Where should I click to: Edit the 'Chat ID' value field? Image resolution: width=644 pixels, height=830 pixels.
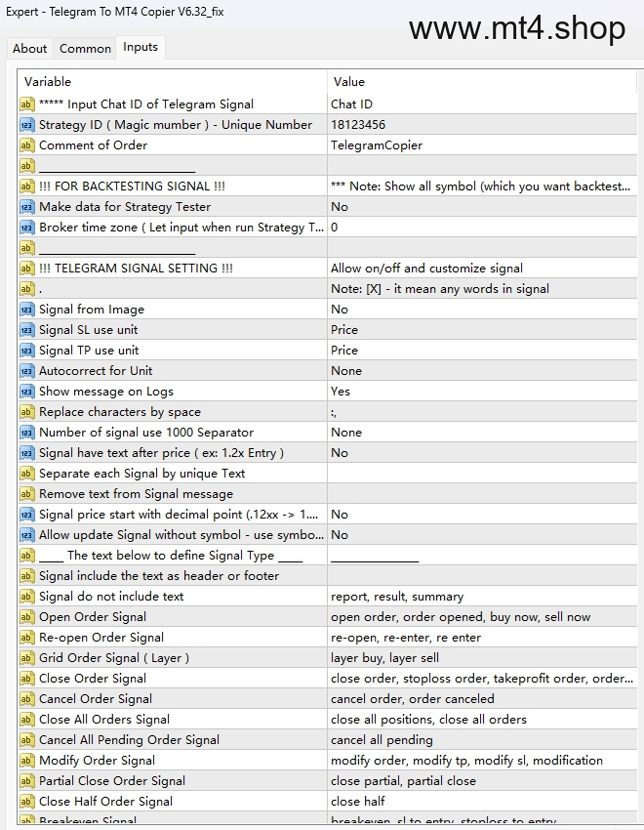click(x=482, y=104)
